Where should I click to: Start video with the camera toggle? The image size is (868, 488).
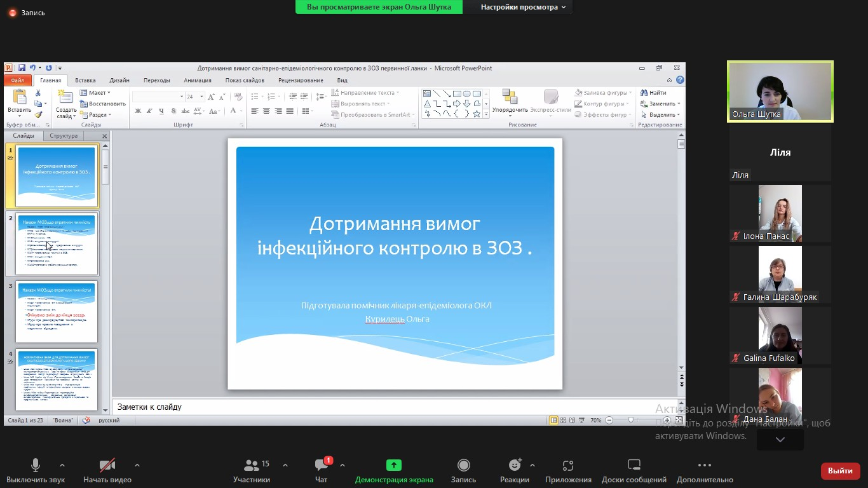click(107, 466)
